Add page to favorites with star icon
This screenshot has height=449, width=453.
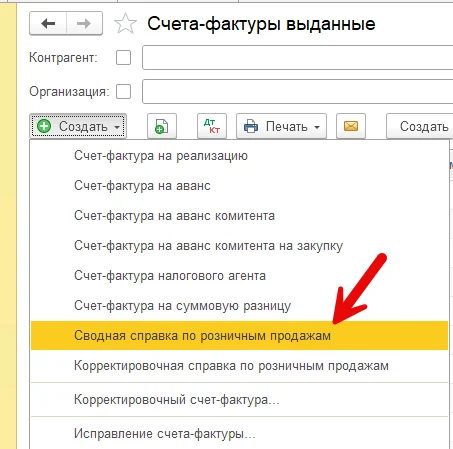tap(125, 24)
